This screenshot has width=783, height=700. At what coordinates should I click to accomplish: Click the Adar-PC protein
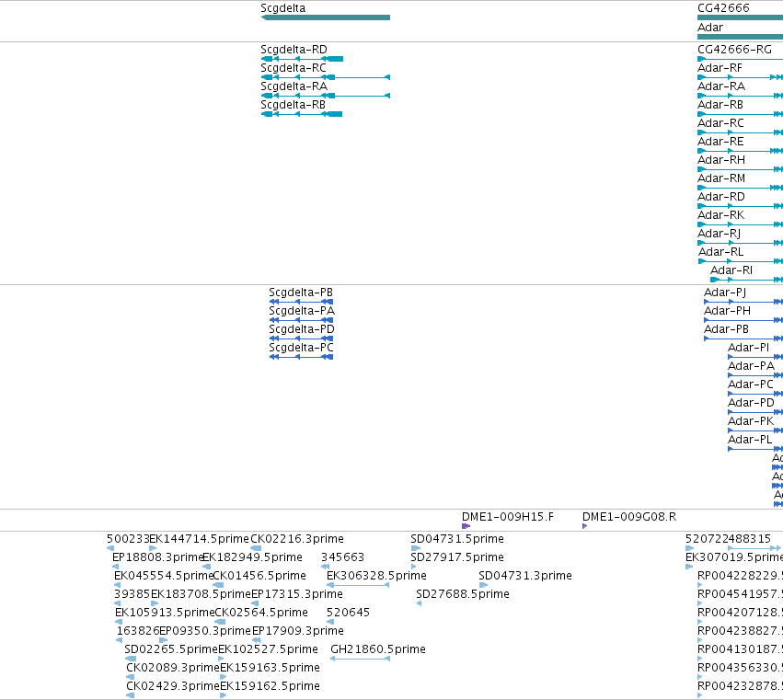[x=751, y=384]
